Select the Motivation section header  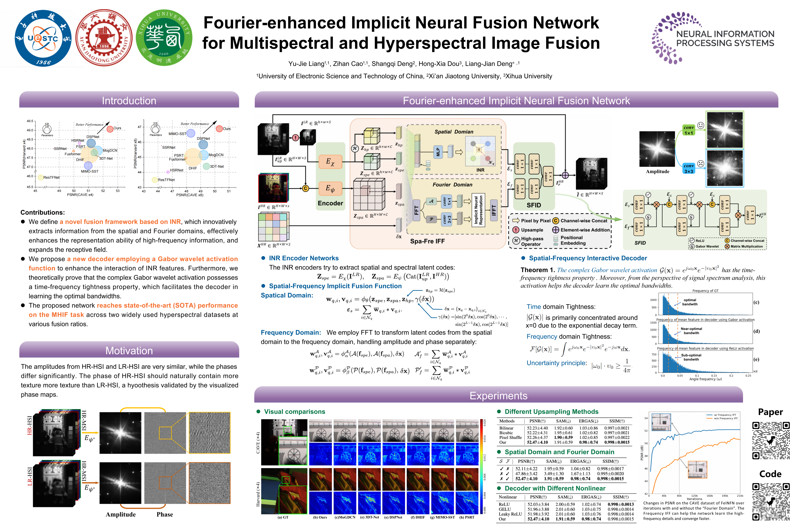coord(129,350)
